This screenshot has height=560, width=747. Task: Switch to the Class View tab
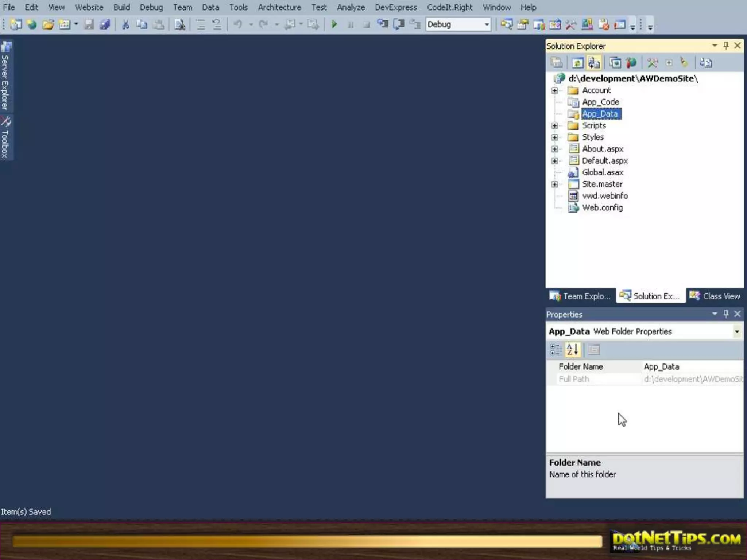[715, 296]
